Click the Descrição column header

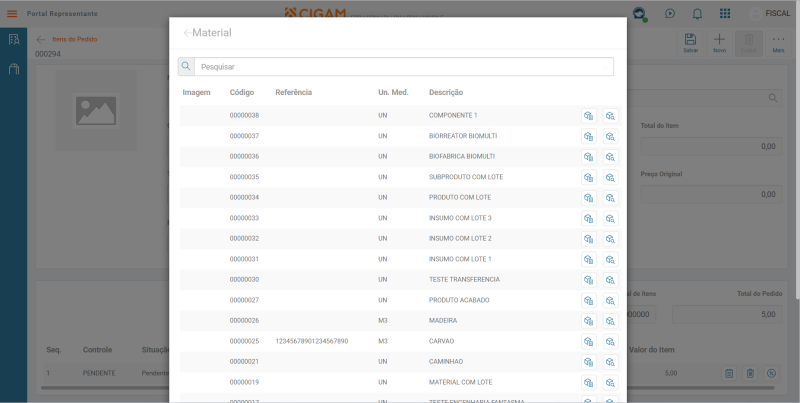coord(446,92)
